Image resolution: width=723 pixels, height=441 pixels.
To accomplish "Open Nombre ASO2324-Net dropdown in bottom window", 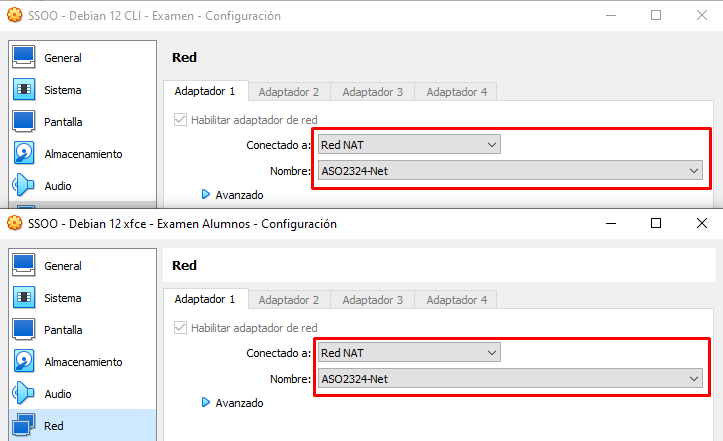I will tap(509, 379).
